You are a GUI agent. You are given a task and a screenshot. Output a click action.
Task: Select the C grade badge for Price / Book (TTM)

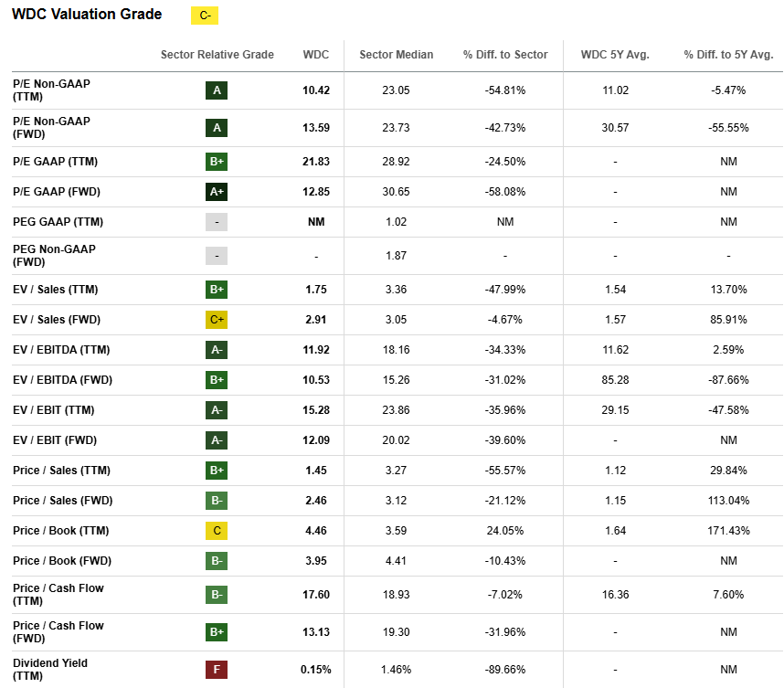pyautogui.click(x=217, y=530)
